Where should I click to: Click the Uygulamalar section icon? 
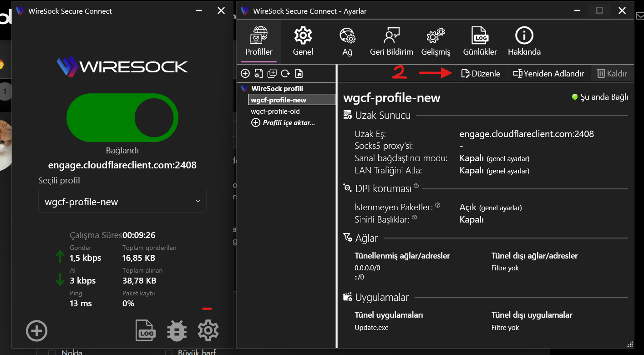click(347, 297)
